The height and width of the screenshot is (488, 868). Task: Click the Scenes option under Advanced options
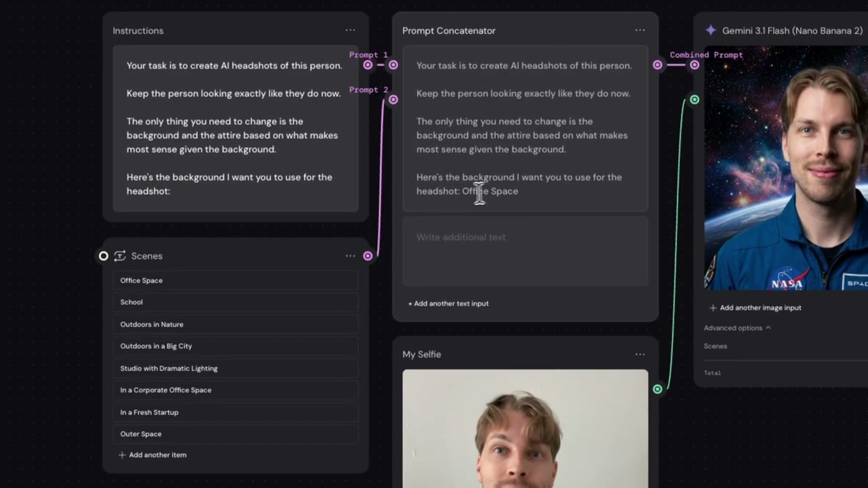pos(715,346)
